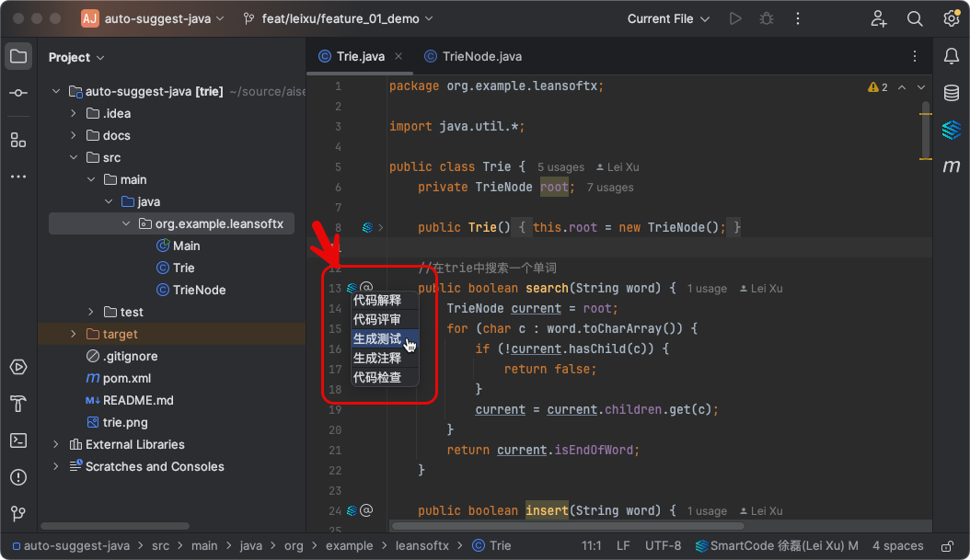
Task: Unfold the Trie constructor on line 8
Action: pyautogui.click(x=380, y=227)
